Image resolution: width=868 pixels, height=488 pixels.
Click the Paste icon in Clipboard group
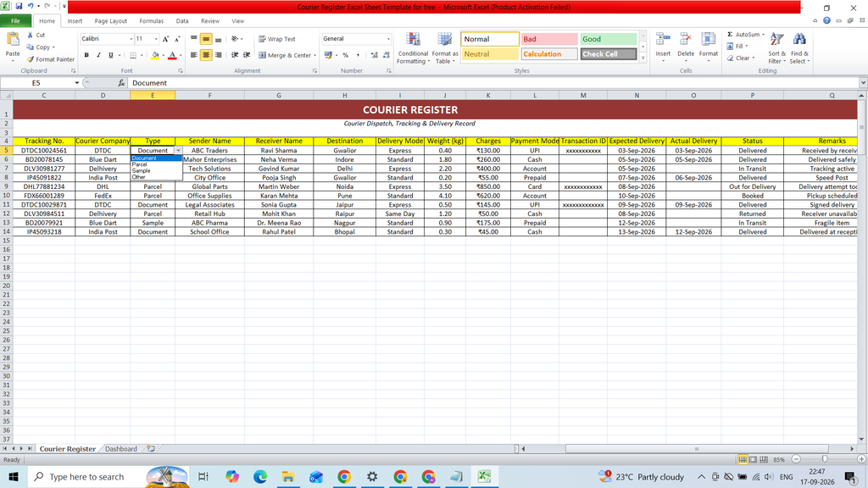coord(12,40)
